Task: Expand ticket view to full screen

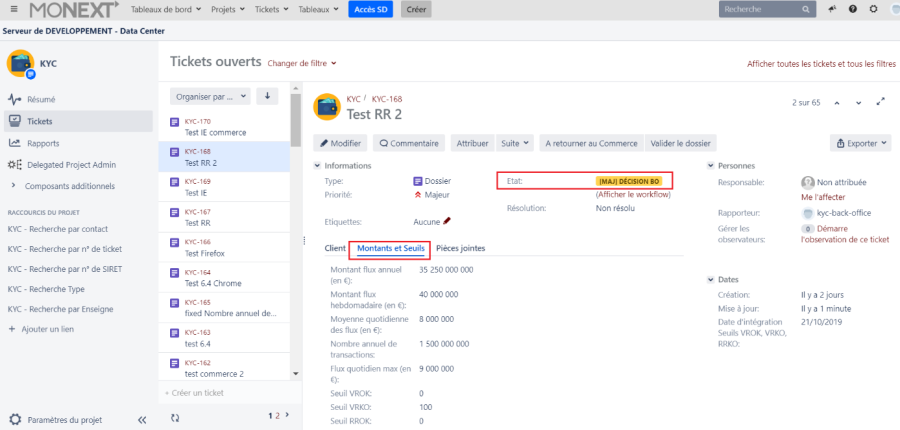Action: tap(880, 102)
